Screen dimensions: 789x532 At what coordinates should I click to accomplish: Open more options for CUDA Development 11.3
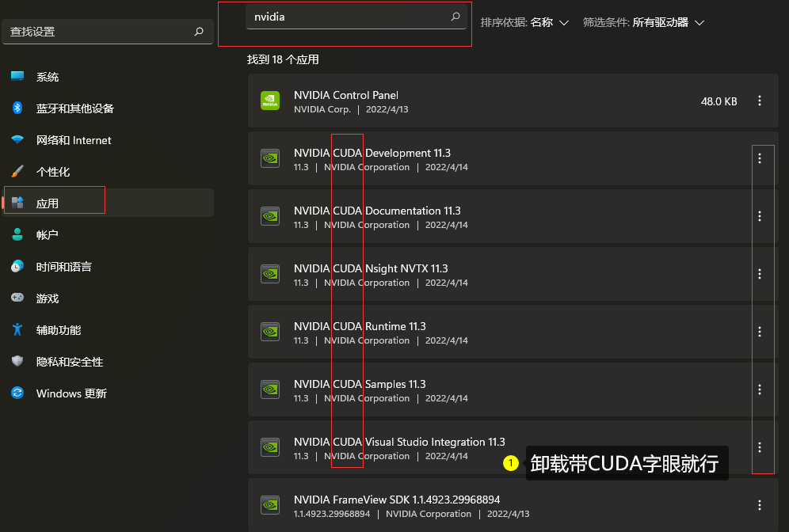point(760,158)
